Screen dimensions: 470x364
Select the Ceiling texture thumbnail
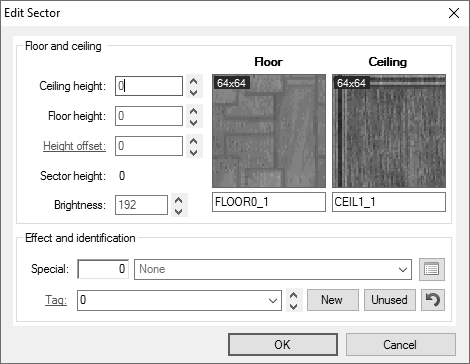389,131
